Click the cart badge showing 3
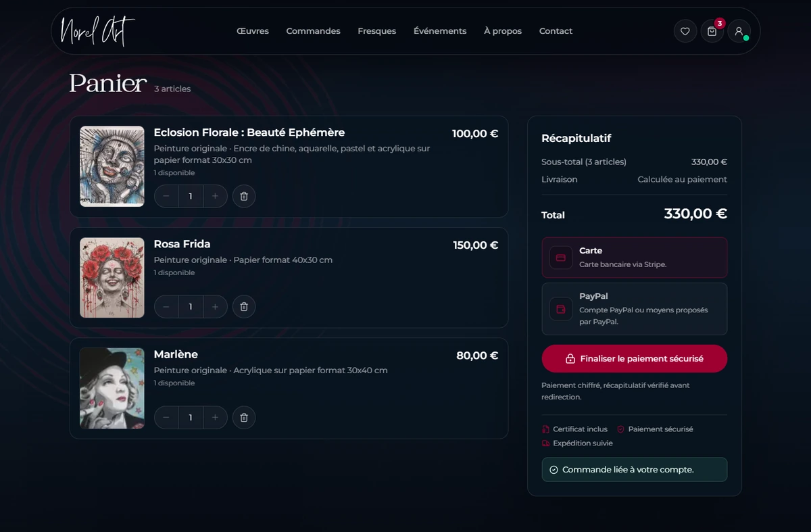Screen dimensions: 811x532 tap(720, 24)
